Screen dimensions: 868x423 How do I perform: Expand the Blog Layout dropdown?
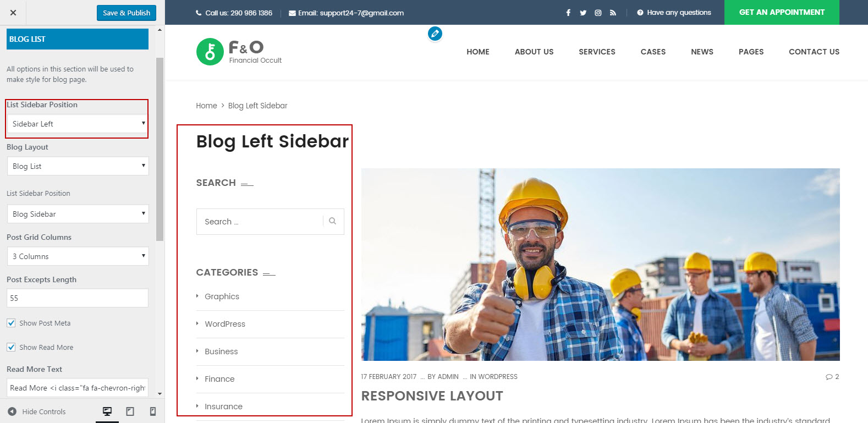78,166
